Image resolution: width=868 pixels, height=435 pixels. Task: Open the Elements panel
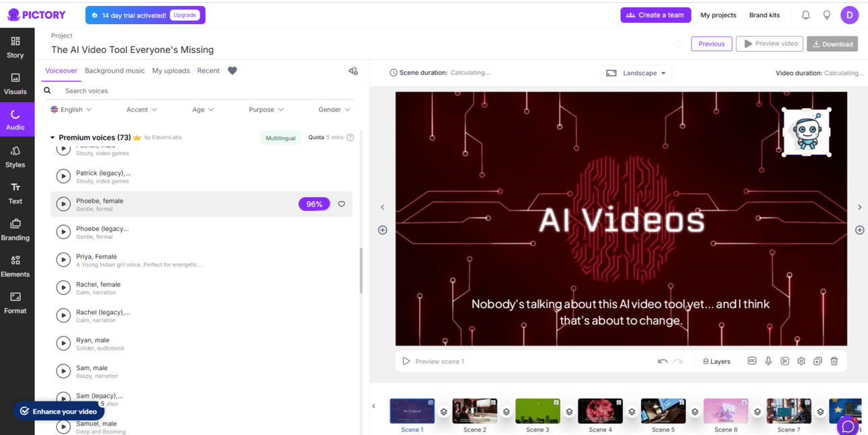15,266
